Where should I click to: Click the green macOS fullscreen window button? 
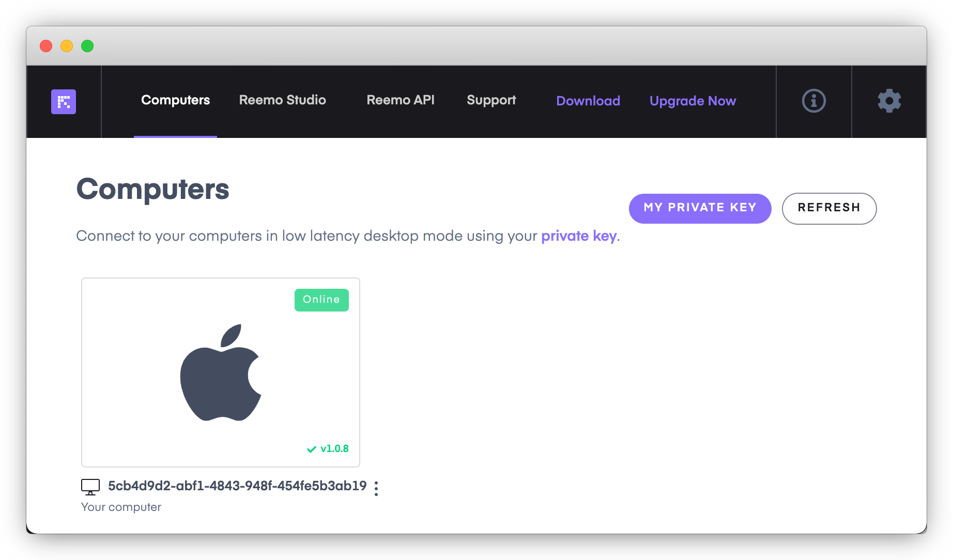tap(87, 46)
